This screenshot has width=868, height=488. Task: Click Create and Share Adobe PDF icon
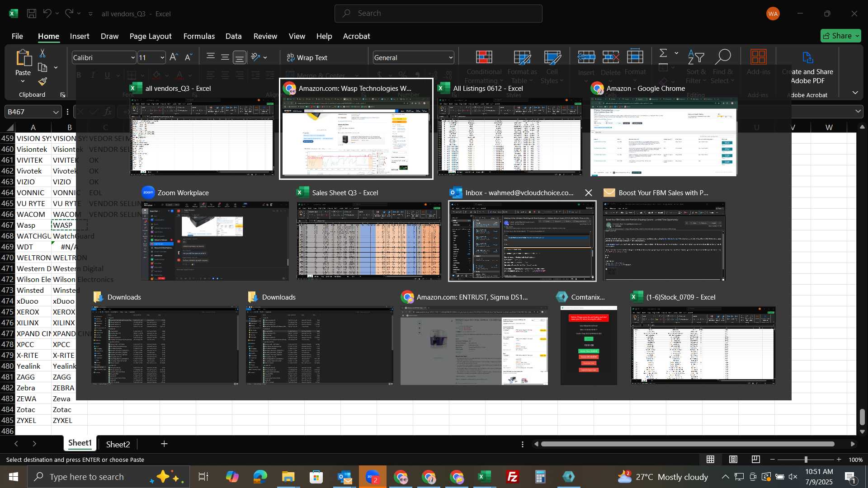click(808, 57)
